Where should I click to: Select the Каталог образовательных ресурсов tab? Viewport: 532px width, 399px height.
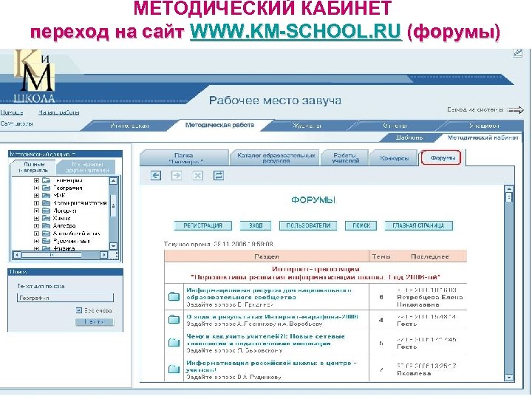(x=276, y=158)
